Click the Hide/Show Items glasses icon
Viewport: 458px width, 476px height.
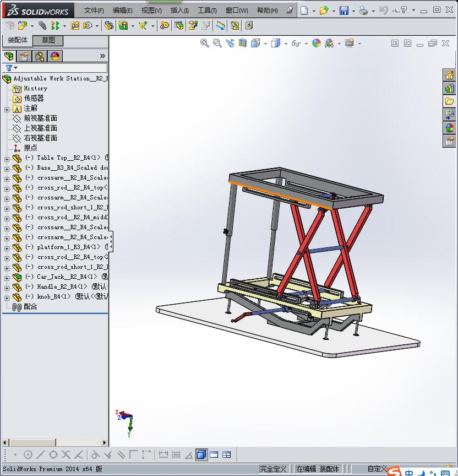coord(296,44)
